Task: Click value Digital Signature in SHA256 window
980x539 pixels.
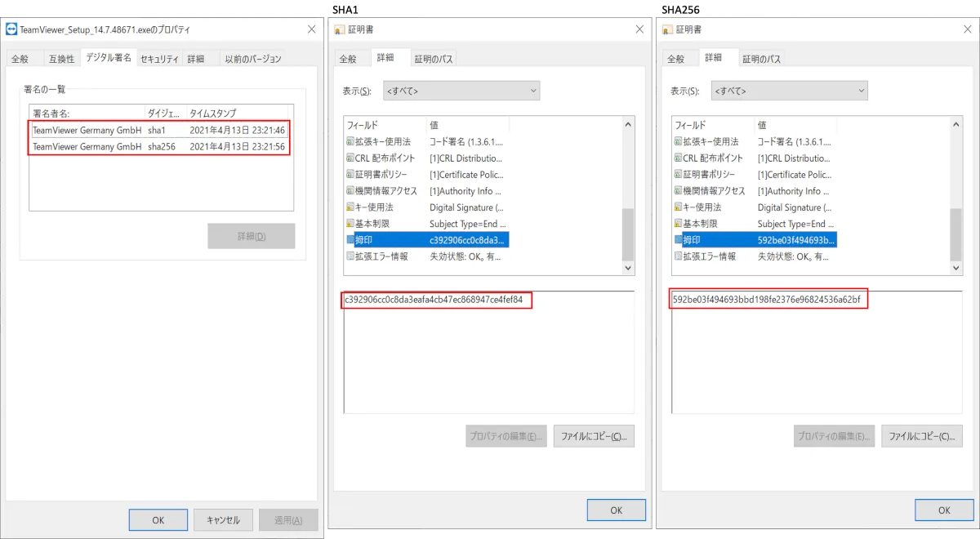Action: pyautogui.click(x=795, y=207)
